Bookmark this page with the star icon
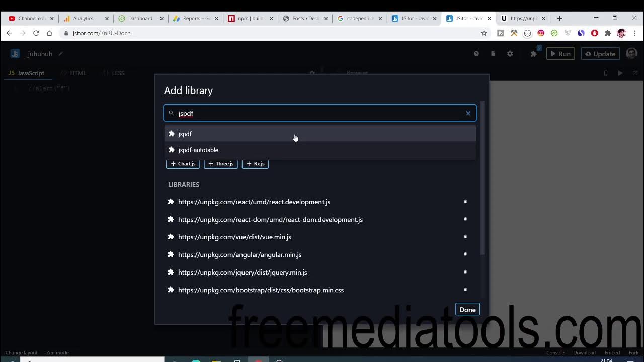The image size is (644, 362). tap(484, 33)
